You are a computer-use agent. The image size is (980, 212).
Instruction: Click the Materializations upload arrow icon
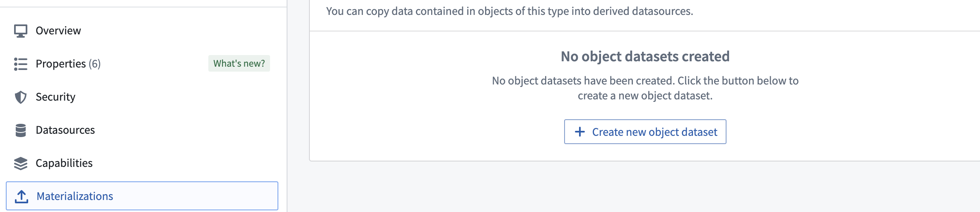[x=22, y=196]
